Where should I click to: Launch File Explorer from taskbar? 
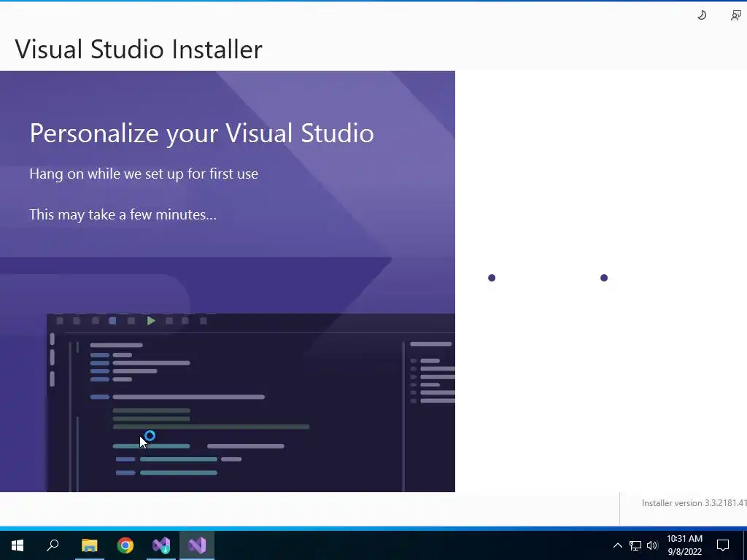point(89,545)
